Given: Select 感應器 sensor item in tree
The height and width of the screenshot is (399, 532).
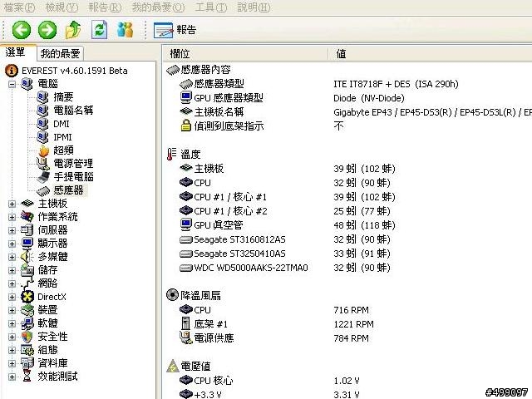Looking at the screenshot, I should [x=68, y=190].
